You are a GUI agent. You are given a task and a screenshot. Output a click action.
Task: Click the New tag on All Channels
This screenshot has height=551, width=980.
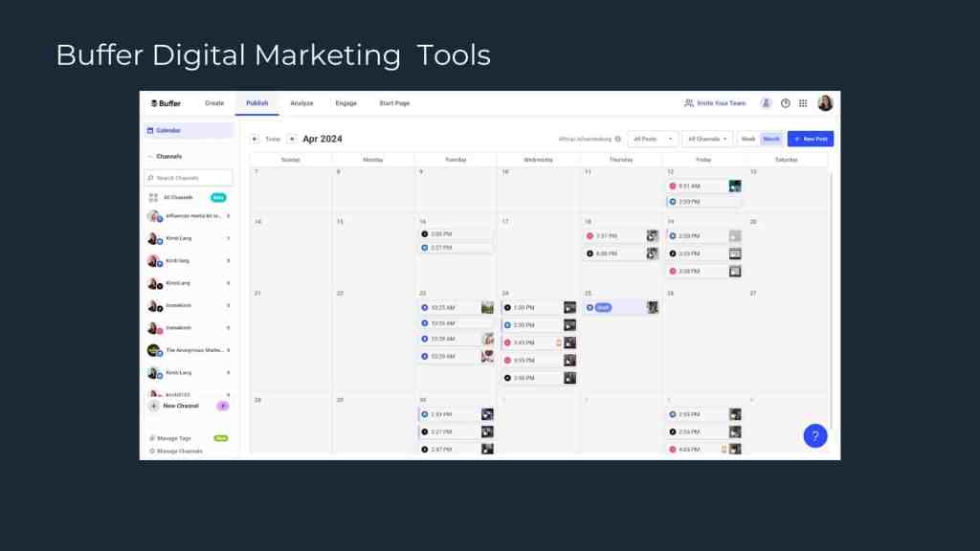[x=218, y=197]
